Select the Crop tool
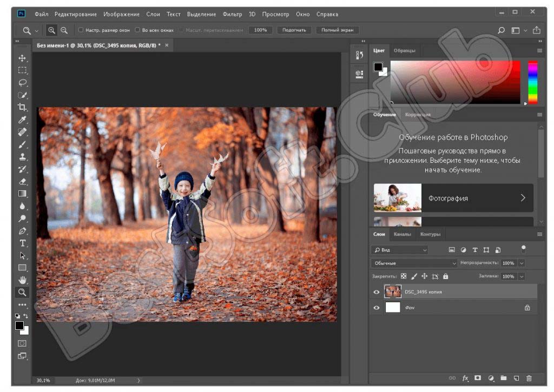The image size is (554, 392). [22, 107]
